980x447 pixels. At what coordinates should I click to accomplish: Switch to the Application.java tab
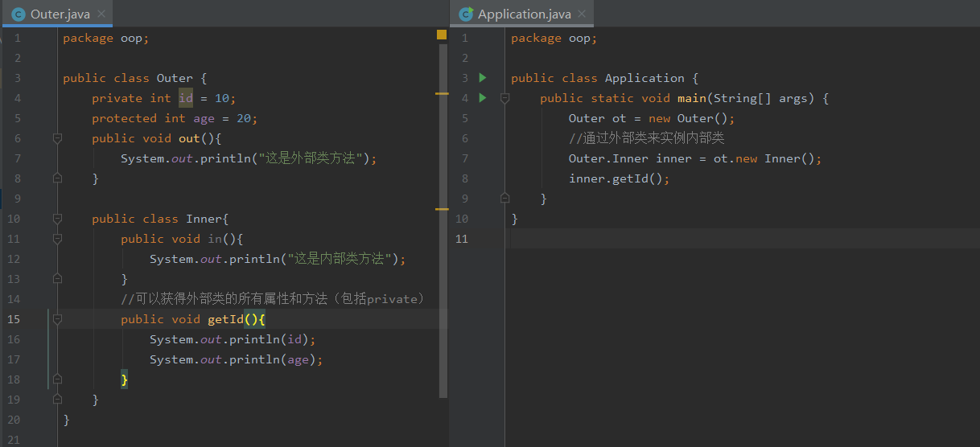tap(524, 14)
